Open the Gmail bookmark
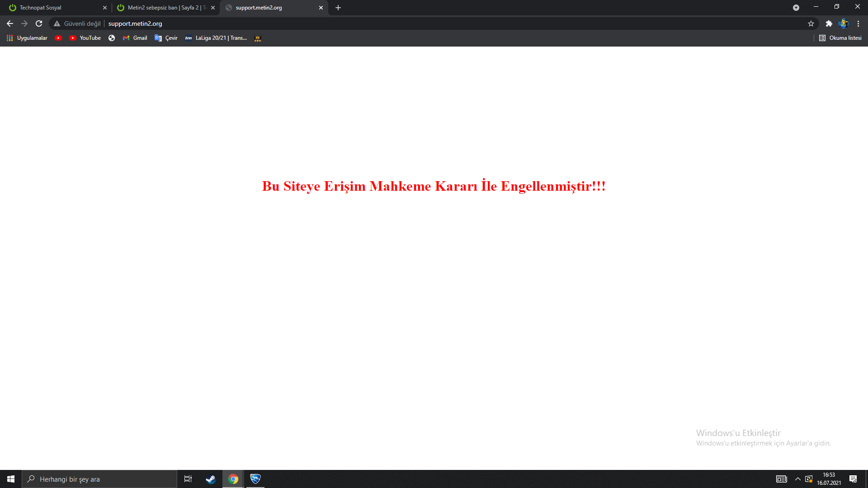This screenshot has width=868, height=488. (x=135, y=38)
